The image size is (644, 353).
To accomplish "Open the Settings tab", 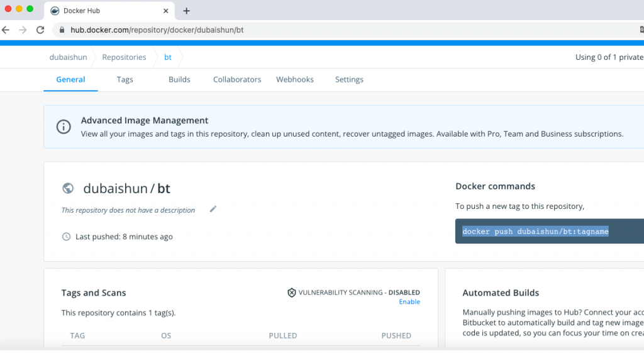I will 349,80.
